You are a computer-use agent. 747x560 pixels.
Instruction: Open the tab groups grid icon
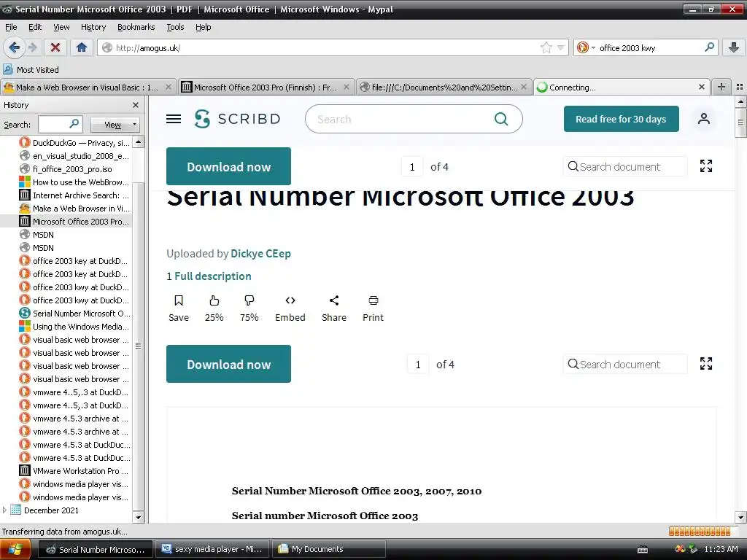(x=740, y=87)
